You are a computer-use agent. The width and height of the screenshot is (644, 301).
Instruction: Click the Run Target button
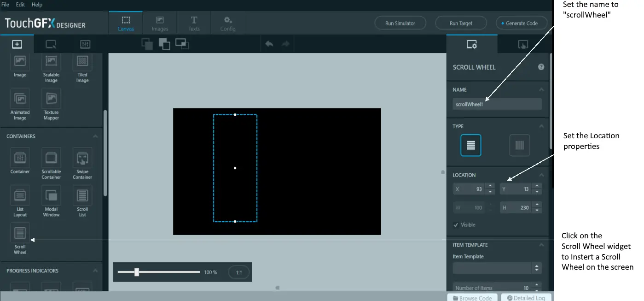click(461, 23)
